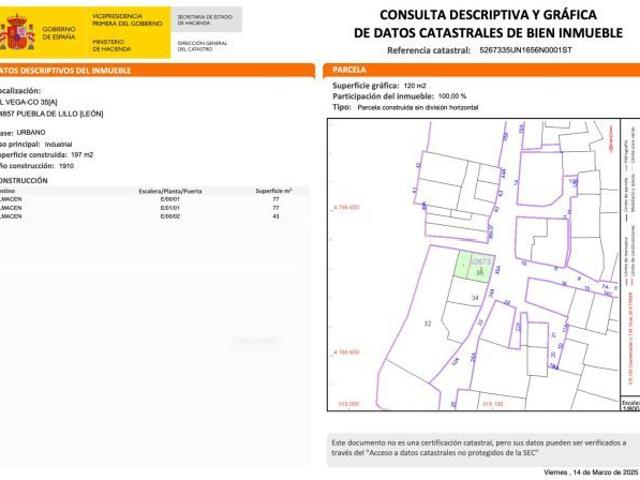This screenshot has height=480, width=640.
Task: Select the green highlighted parcel on map
Action: (474, 265)
